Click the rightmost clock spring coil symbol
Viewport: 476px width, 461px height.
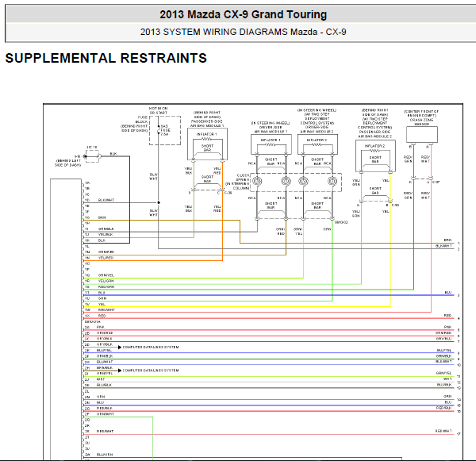[x=332, y=181]
